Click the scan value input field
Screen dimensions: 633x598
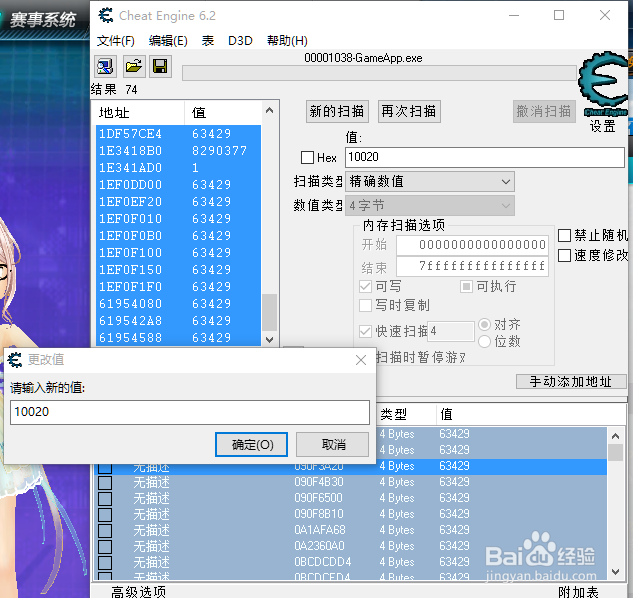point(485,157)
